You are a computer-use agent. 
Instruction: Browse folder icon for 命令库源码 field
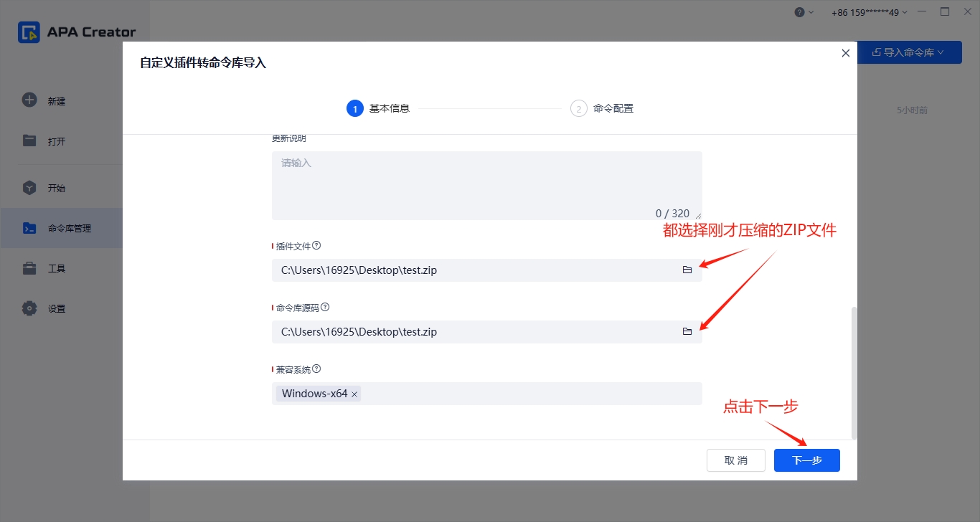[687, 332]
